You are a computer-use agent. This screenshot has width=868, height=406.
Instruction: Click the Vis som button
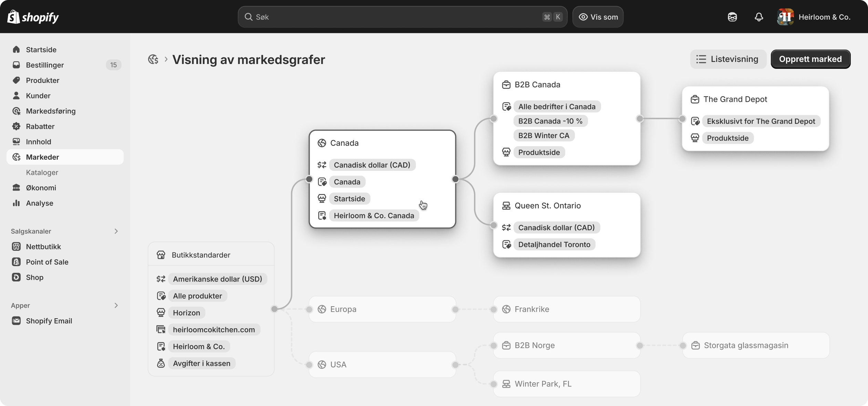[x=598, y=17]
